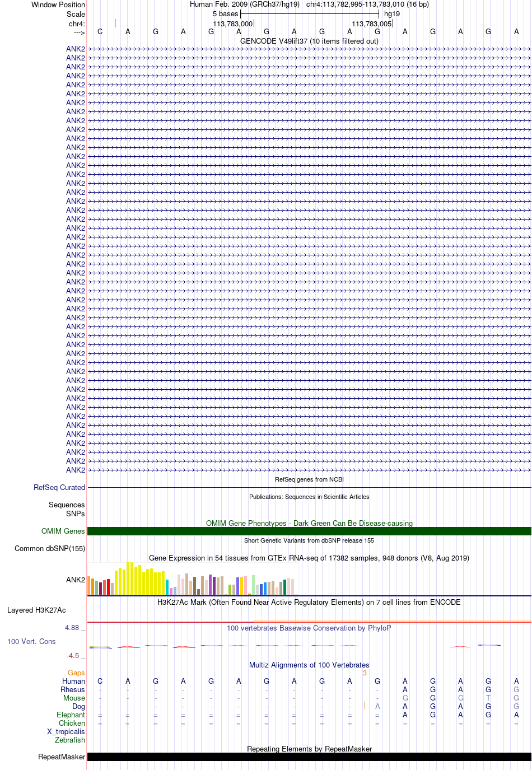Click the 5 bases scale bar
This screenshot has width=532, height=770.
coord(310,13)
